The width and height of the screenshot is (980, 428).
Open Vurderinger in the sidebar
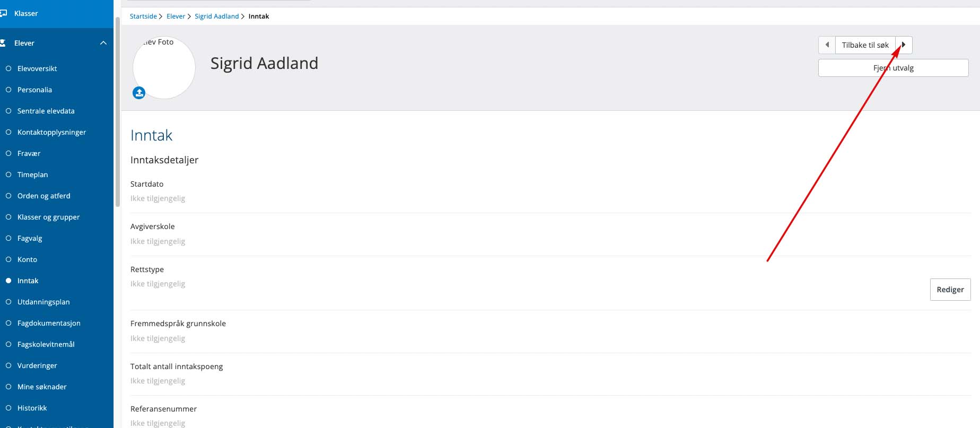tap(37, 365)
